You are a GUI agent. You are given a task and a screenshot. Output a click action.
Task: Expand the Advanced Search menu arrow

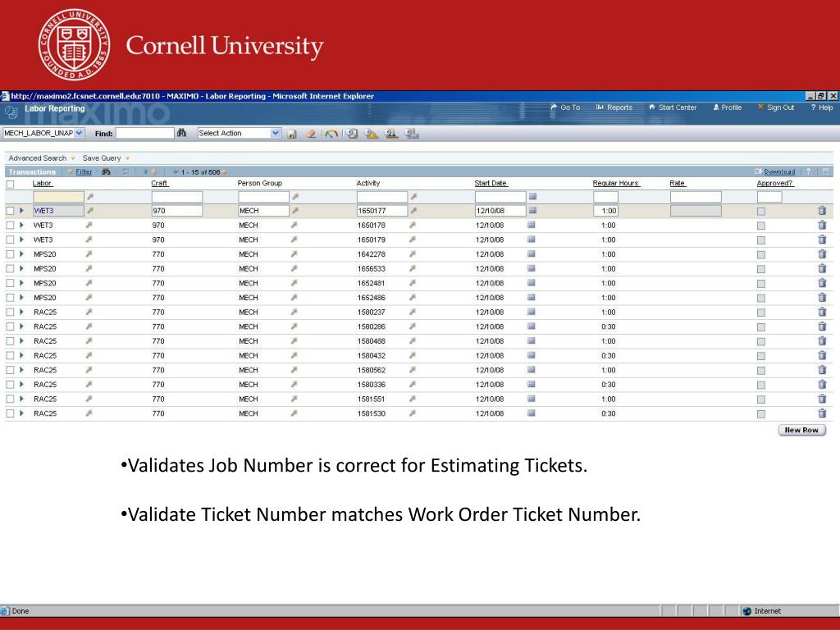coord(73,158)
